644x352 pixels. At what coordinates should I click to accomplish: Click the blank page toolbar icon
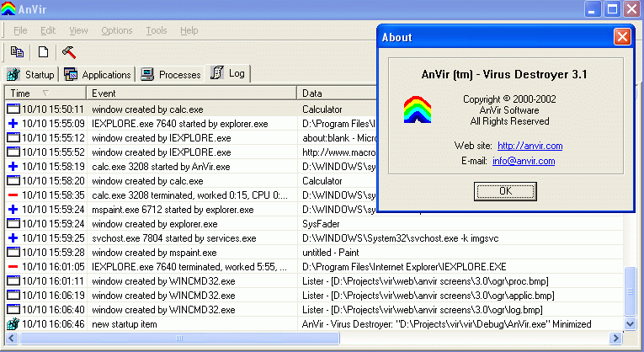pyautogui.click(x=43, y=51)
